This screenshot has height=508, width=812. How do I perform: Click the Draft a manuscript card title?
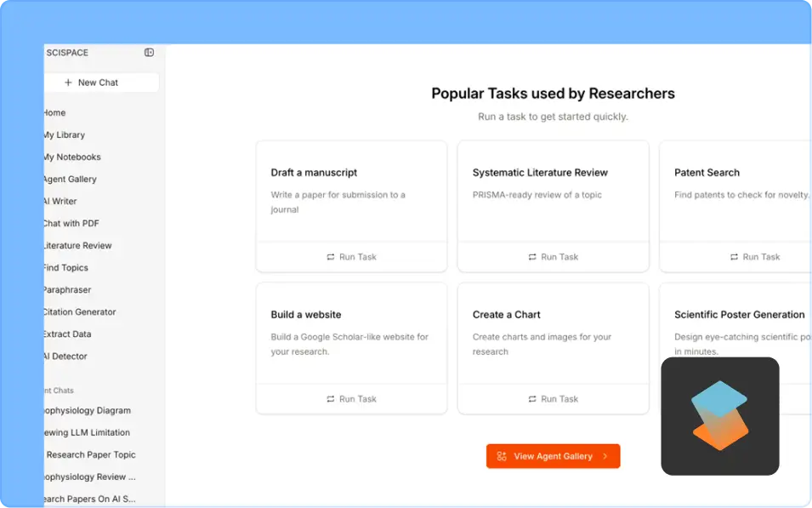pyautogui.click(x=314, y=173)
